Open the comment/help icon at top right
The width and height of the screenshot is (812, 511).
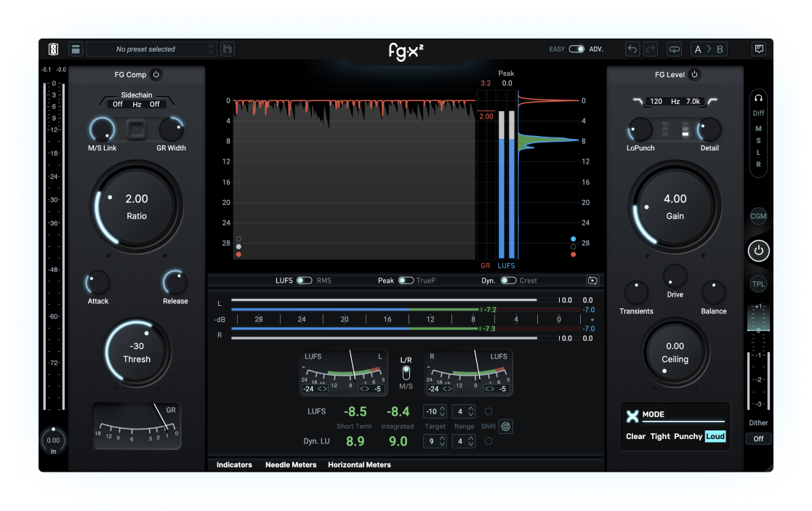pyautogui.click(x=759, y=49)
